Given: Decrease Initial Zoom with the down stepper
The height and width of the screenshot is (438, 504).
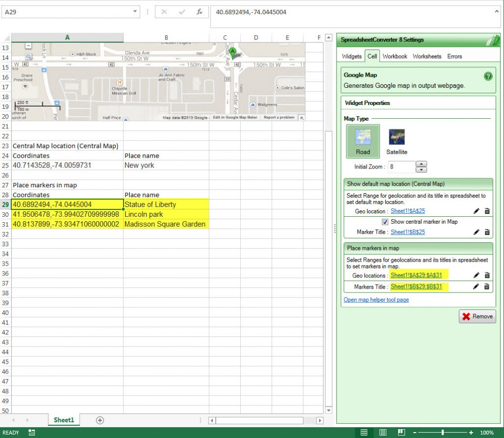Looking at the screenshot, I should (422, 169).
